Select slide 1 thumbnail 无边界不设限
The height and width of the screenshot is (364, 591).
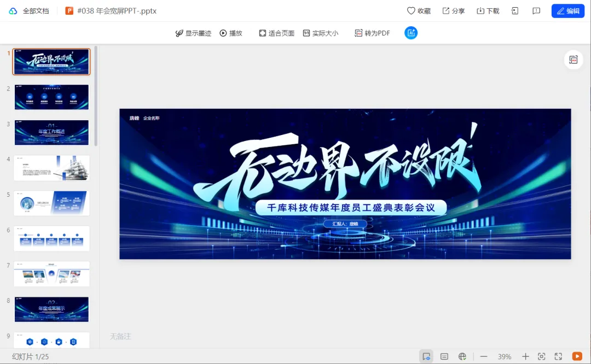[51, 62]
